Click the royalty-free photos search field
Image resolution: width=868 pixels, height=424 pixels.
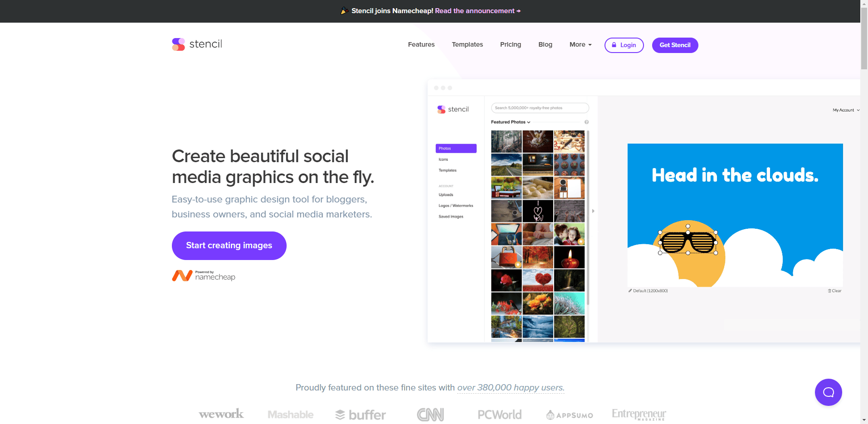coord(540,108)
